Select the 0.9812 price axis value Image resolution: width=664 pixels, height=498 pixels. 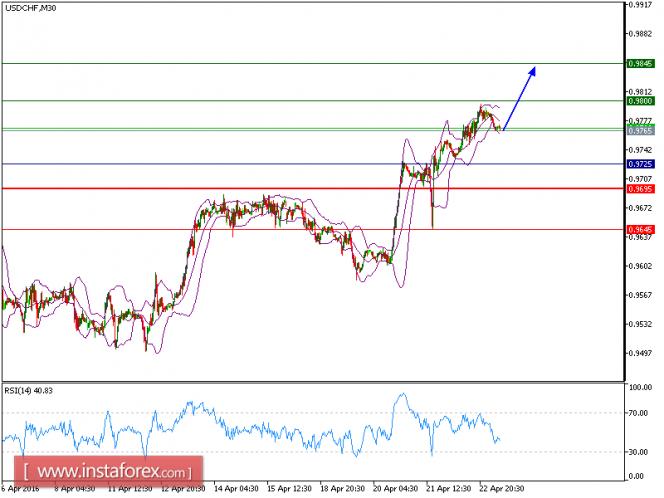point(640,92)
